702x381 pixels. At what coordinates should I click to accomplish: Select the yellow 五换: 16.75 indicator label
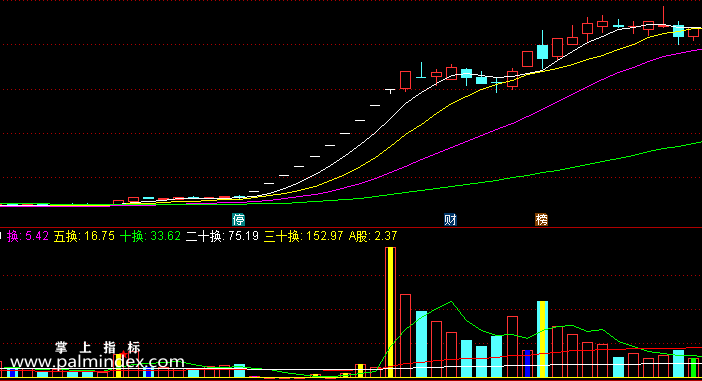coord(84,236)
